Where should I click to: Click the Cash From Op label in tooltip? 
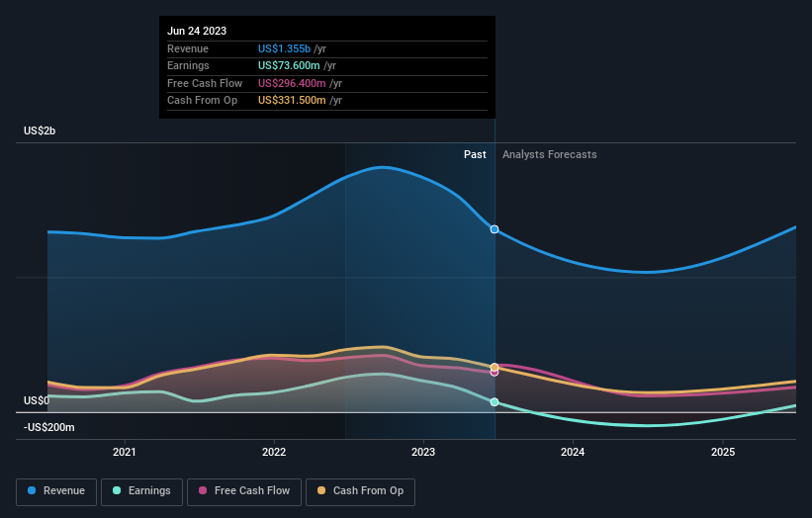(x=202, y=101)
